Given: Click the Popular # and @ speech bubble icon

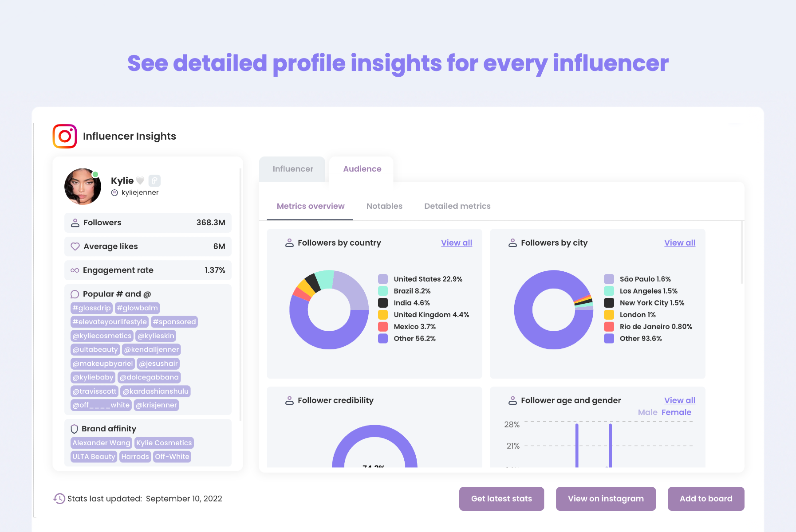Looking at the screenshot, I should pos(75,294).
